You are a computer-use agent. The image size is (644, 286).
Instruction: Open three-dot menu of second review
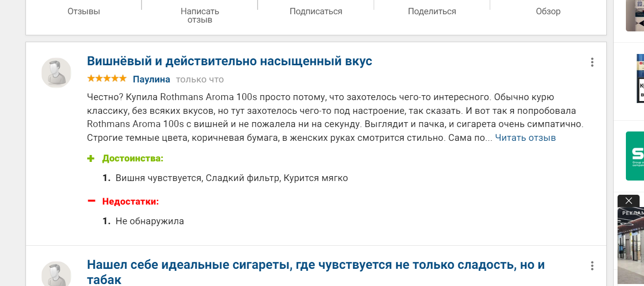pyautogui.click(x=592, y=266)
